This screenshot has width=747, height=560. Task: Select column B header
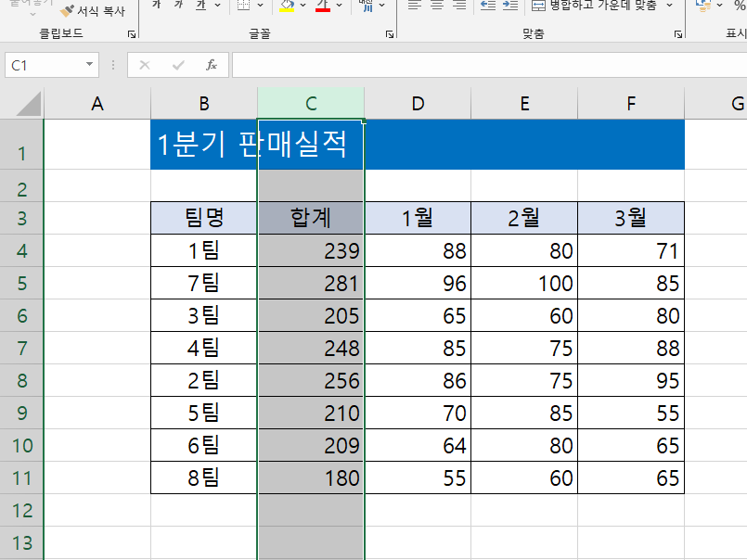coord(204,103)
